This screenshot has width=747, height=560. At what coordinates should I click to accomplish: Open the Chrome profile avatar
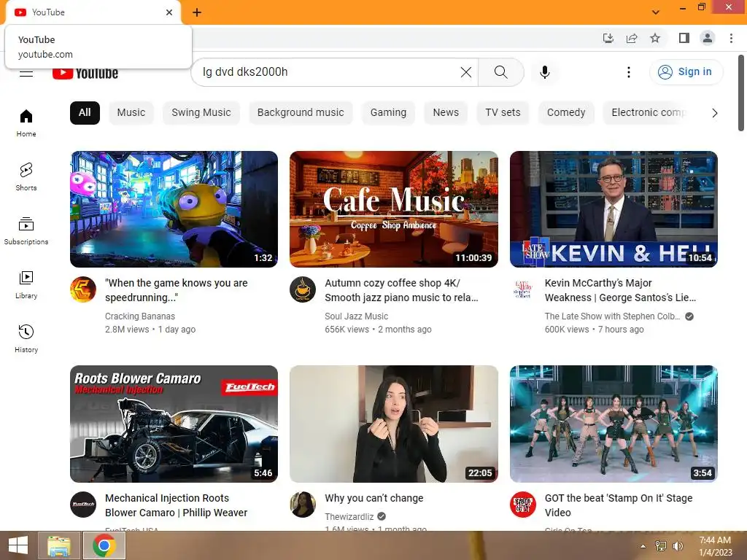coord(708,38)
